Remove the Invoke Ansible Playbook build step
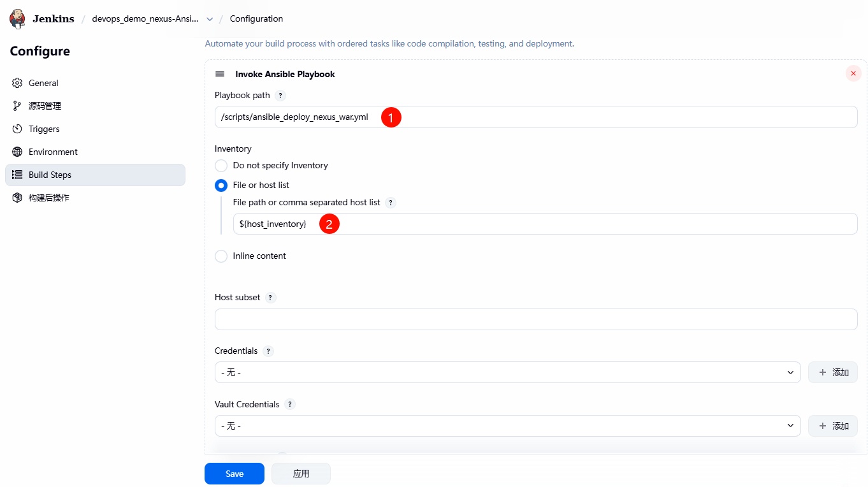This screenshot has height=487, width=868. pos(853,73)
